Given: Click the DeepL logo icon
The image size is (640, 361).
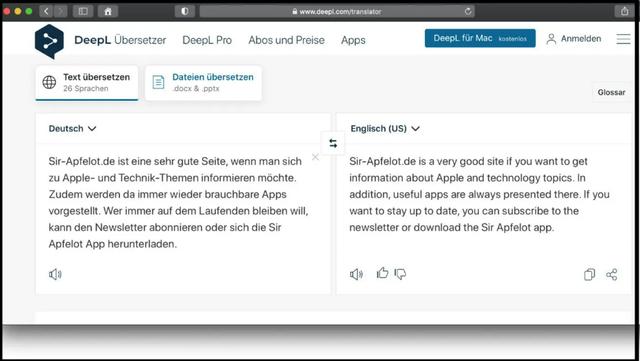Looking at the screenshot, I should tap(49, 41).
